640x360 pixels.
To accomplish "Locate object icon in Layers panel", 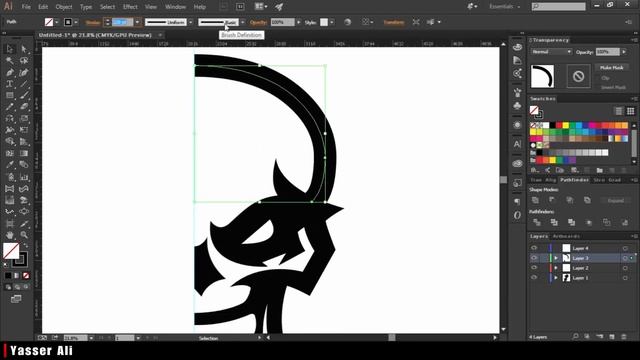I will 576,337.
